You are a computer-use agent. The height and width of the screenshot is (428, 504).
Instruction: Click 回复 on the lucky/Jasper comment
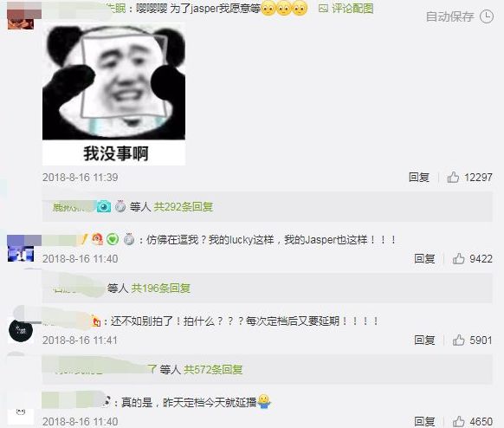(424, 258)
